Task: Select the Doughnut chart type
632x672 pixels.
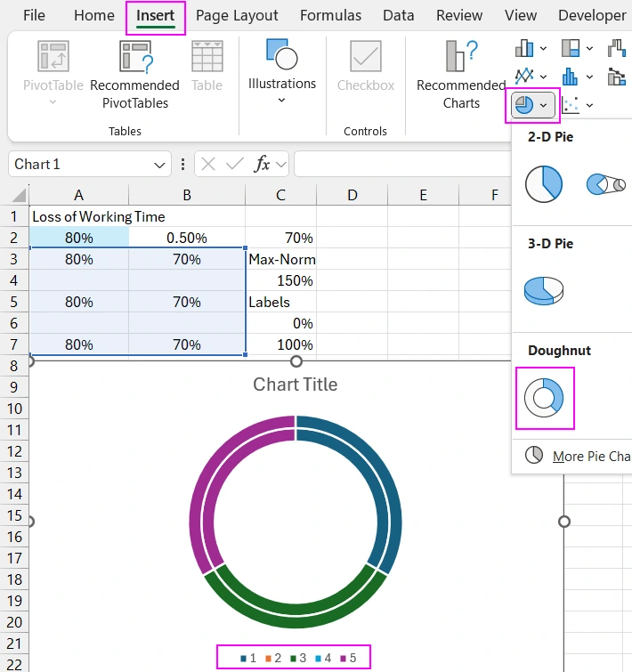Action: click(x=544, y=397)
